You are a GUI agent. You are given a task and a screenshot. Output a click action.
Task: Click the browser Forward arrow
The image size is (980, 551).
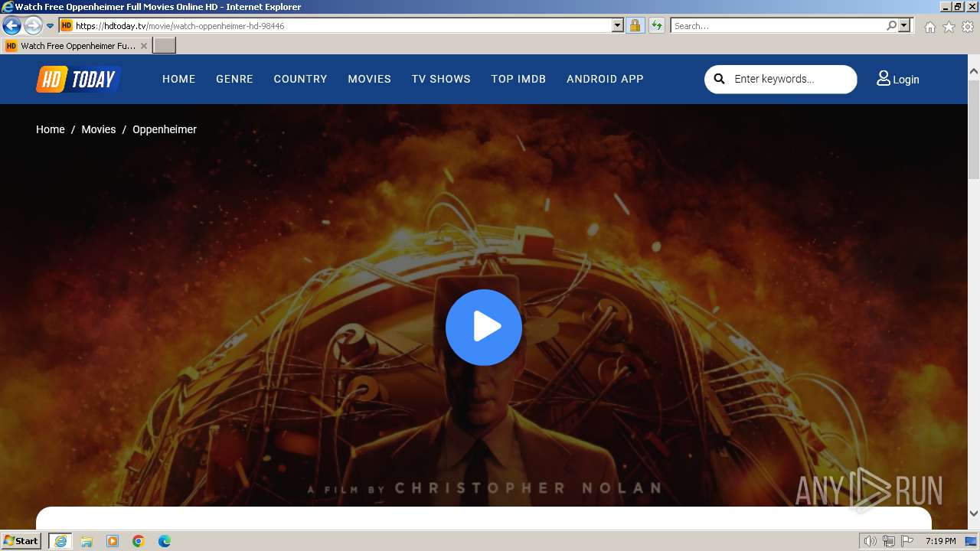tap(33, 26)
